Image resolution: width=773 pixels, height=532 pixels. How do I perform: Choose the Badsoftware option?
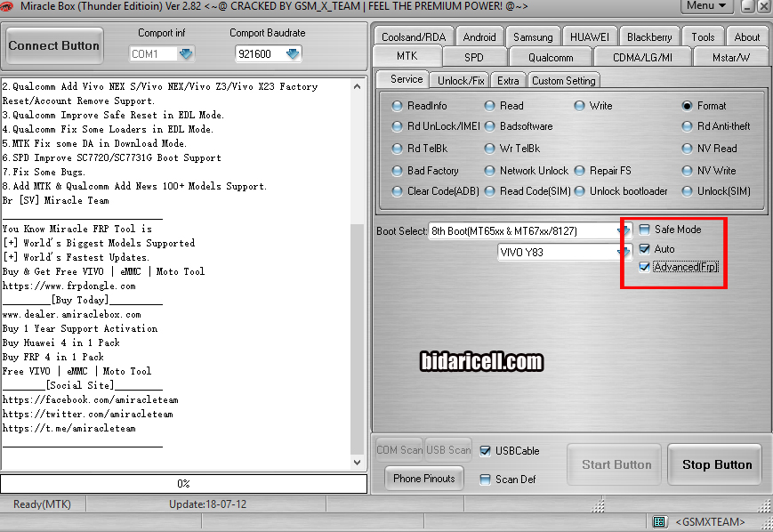pyautogui.click(x=519, y=126)
